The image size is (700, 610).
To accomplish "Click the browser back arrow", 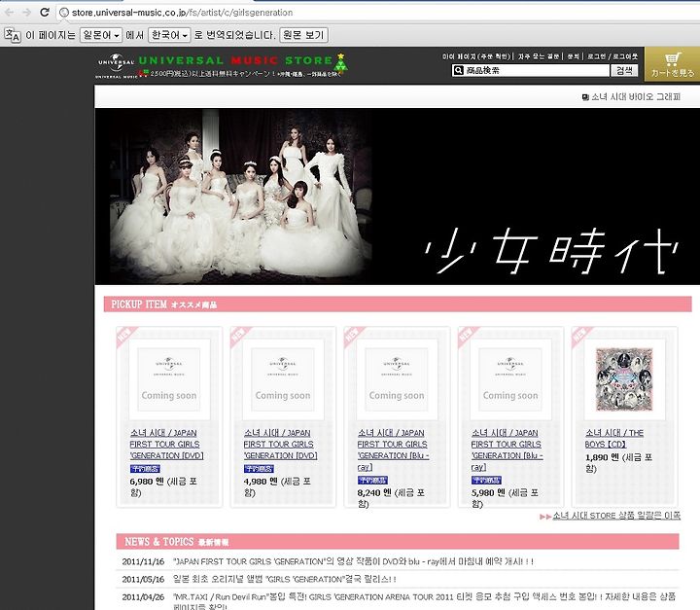I will pos(10,12).
